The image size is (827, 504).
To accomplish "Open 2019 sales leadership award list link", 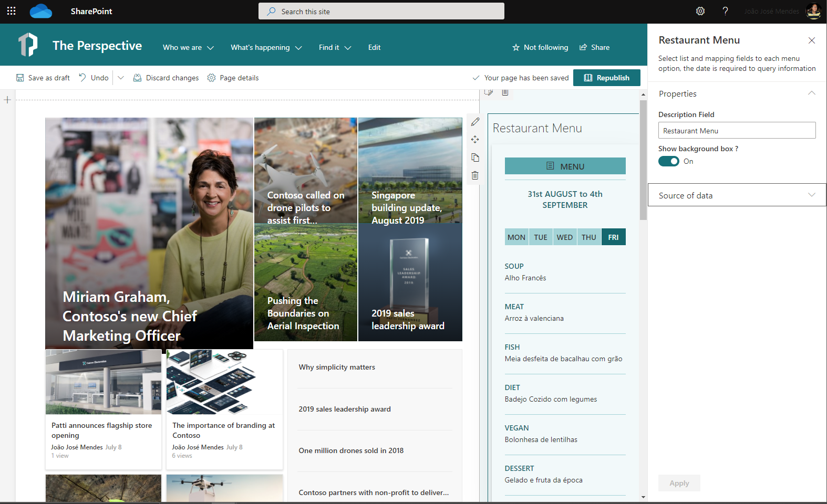I will click(x=345, y=409).
